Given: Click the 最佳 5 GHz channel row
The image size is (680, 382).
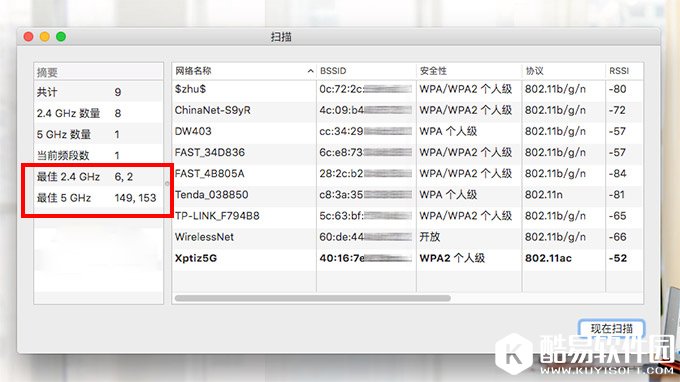Looking at the screenshot, I should pos(98,198).
